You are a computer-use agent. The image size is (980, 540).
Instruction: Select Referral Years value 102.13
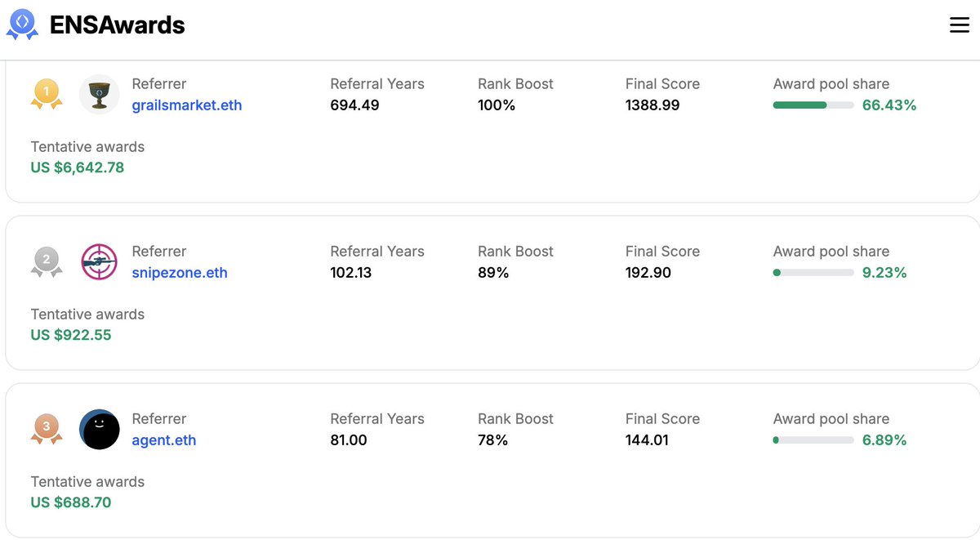click(x=351, y=273)
